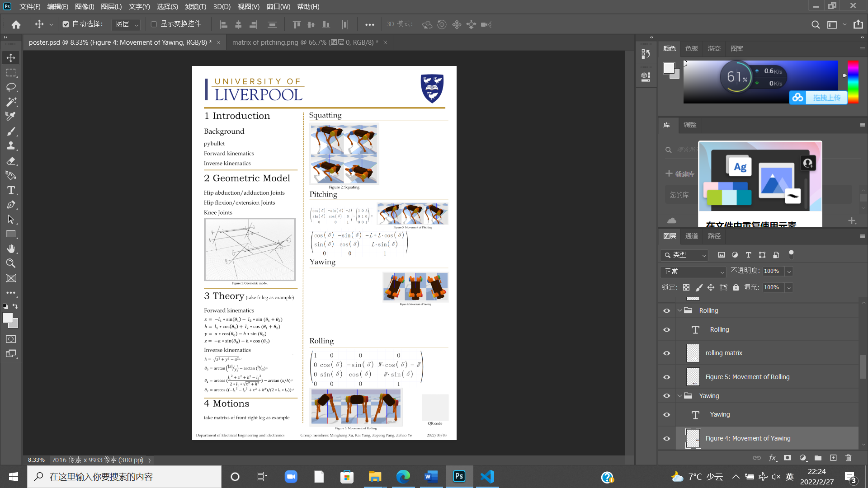Select the Lasso tool
Screen dimensions: 868x488
(11, 87)
